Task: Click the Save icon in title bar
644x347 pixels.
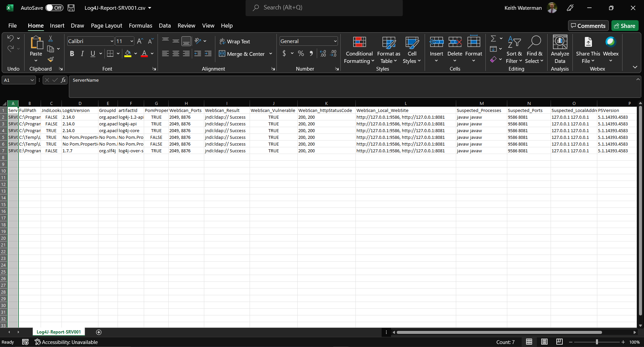Action: click(71, 8)
